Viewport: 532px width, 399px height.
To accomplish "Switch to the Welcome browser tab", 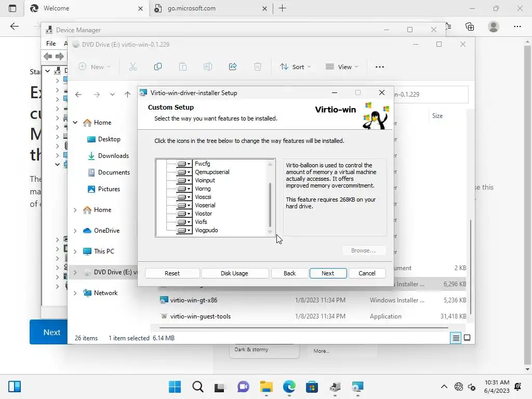I will point(86,8).
